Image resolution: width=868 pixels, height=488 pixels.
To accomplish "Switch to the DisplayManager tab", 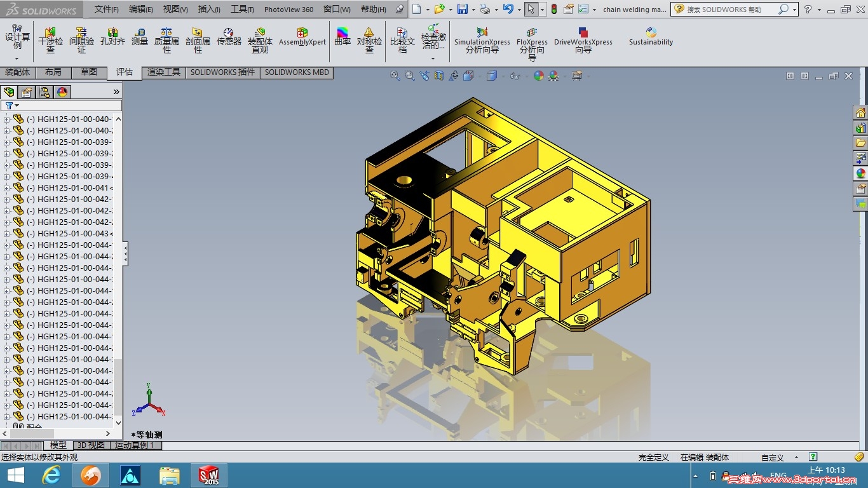I will point(62,92).
